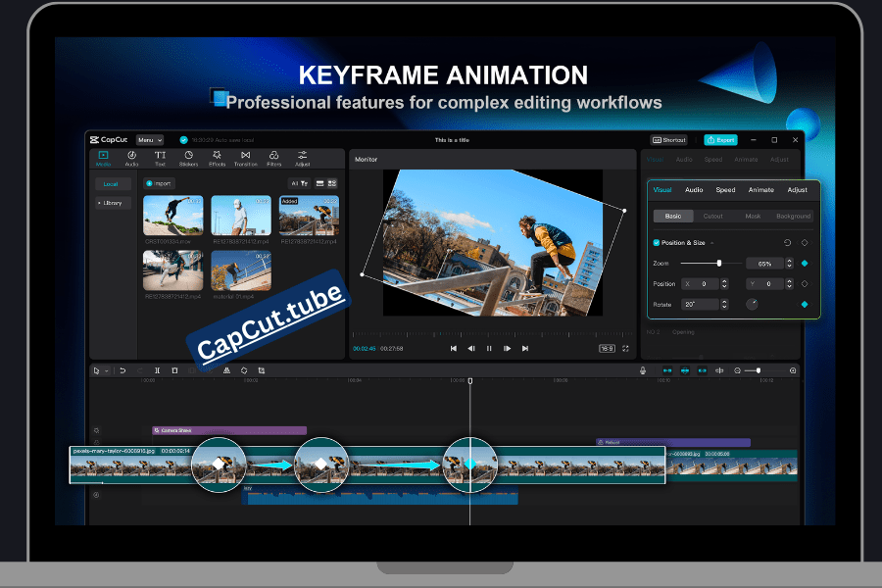The height and width of the screenshot is (588, 882).
Task: Click the Zoom percentage stepper arrows
Action: tap(789, 264)
